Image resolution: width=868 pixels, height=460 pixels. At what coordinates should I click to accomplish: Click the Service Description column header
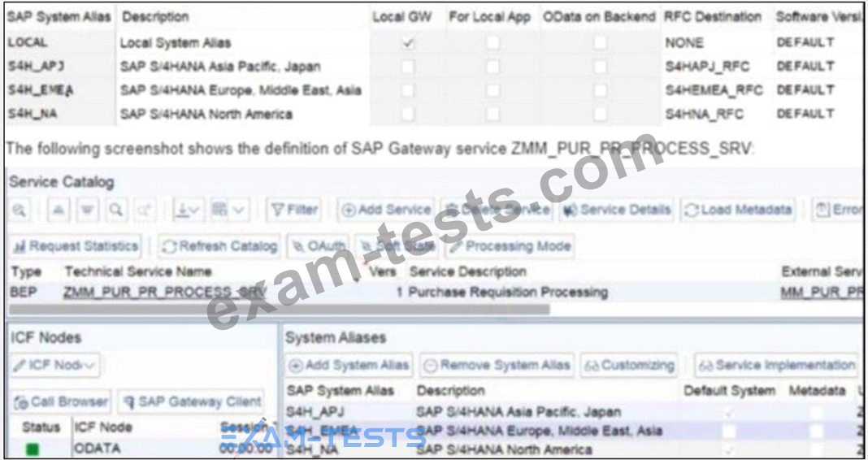(467, 271)
